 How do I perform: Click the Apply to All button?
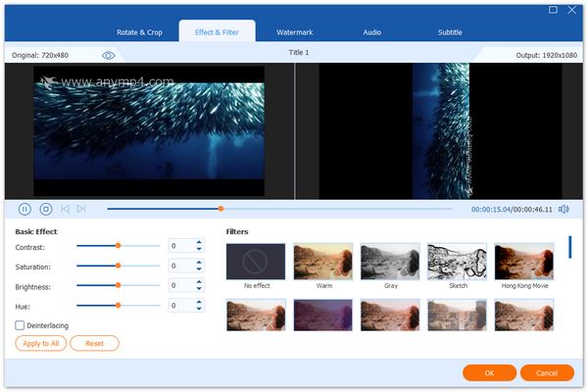[40, 343]
